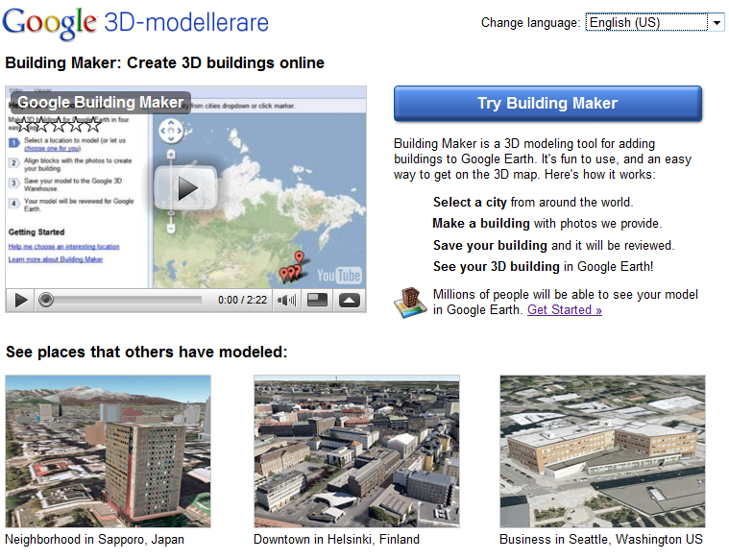Image resolution: width=729 pixels, height=560 pixels.
Task: Click the Google Building Maker video title
Action: (x=101, y=103)
